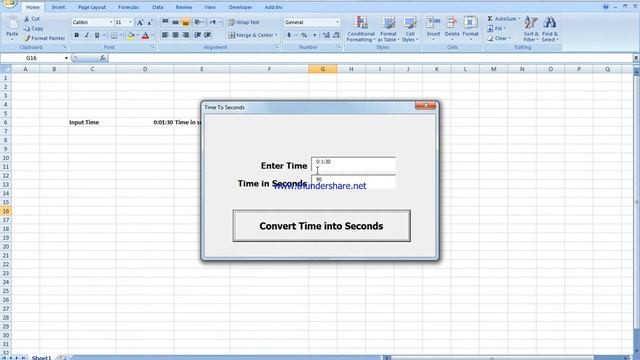Click the Time in Seconds field
This screenshot has height=360, width=640.
pos(353,182)
